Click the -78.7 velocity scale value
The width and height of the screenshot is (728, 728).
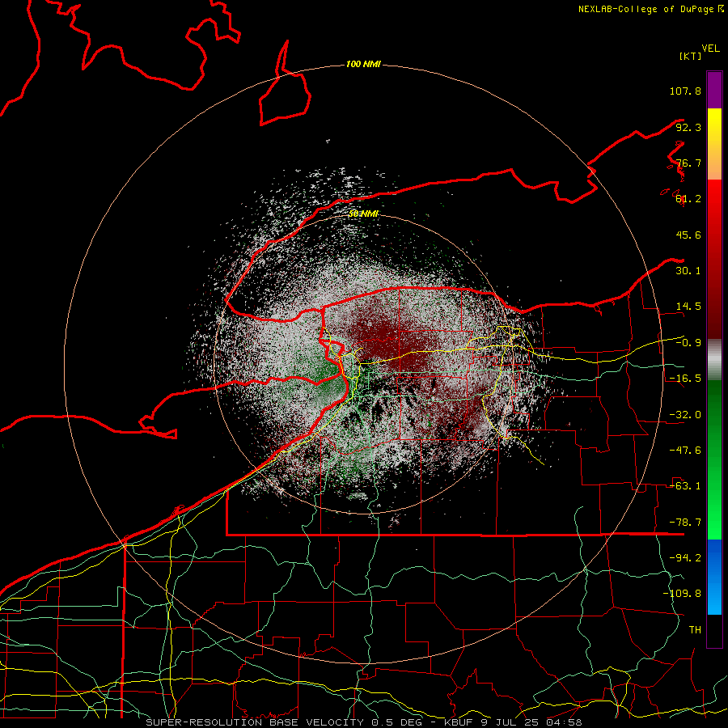pos(685,523)
